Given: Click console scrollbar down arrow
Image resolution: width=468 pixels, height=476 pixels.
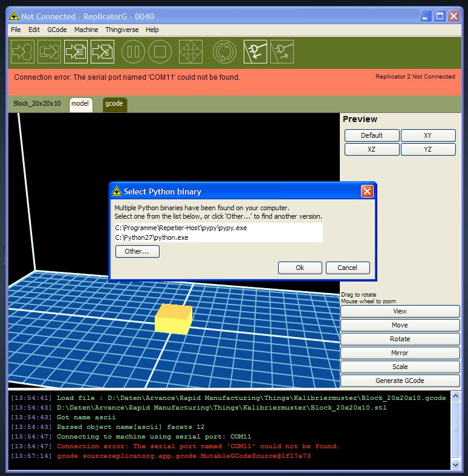Looking at the screenshot, I should [x=455, y=465].
